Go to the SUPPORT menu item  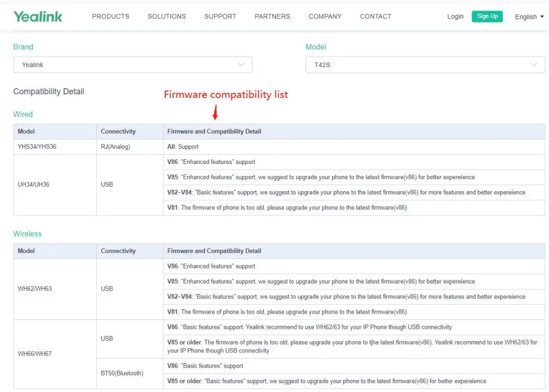coord(220,17)
